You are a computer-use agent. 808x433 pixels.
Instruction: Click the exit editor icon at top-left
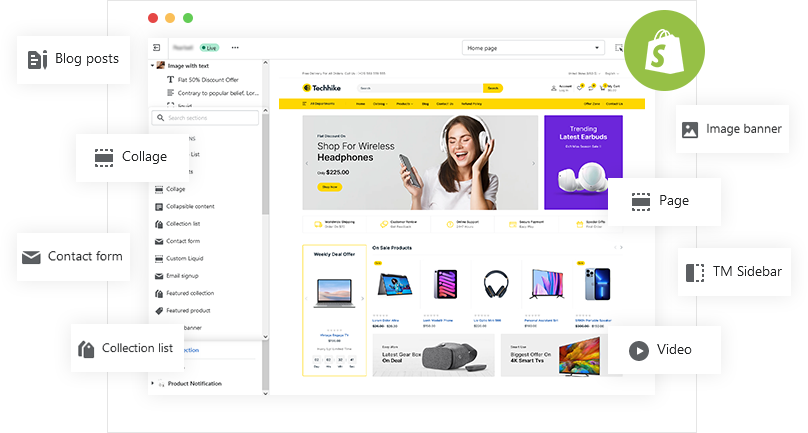[x=157, y=47]
